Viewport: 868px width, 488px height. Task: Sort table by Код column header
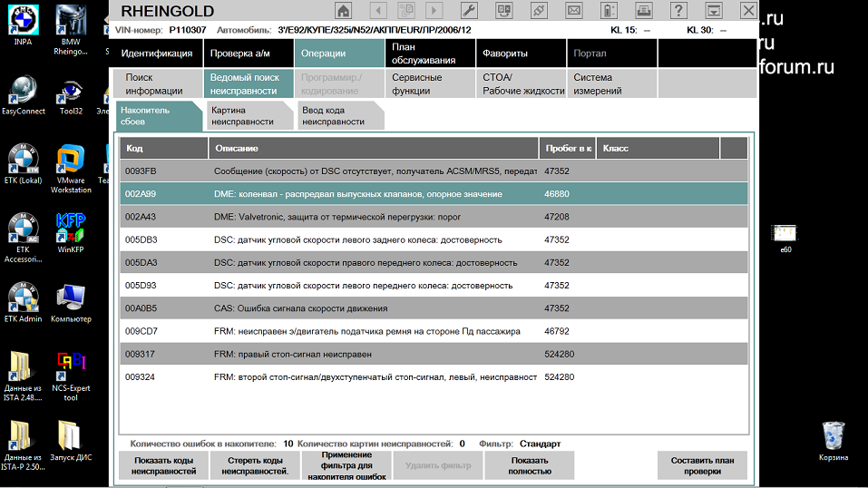pos(163,148)
